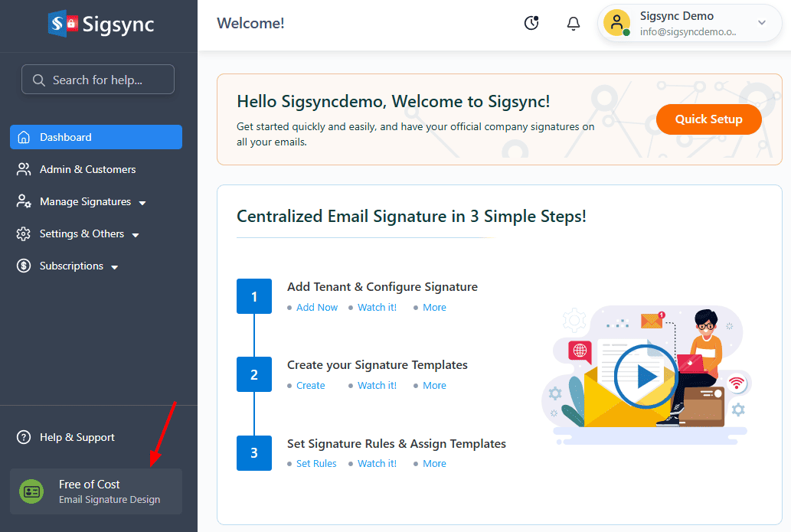Click the Set Rules link
Screen dimensions: 791x532
pyautogui.click(x=316, y=464)
